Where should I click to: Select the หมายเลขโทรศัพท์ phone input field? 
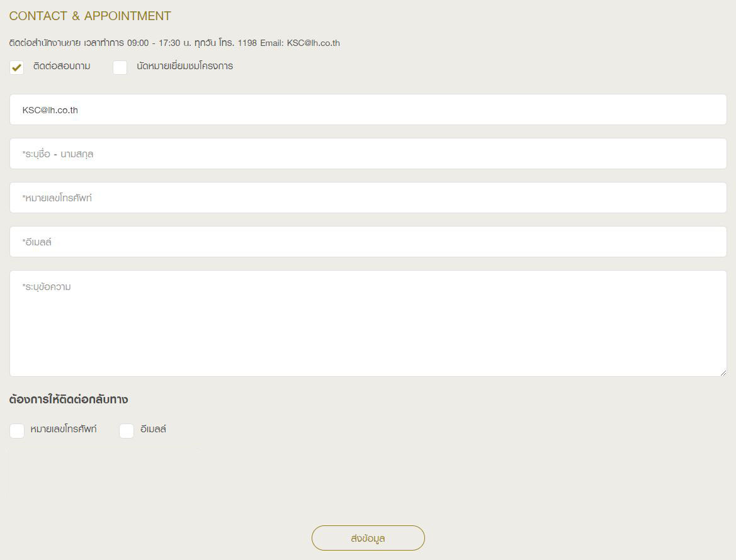(x=368, y=198)
